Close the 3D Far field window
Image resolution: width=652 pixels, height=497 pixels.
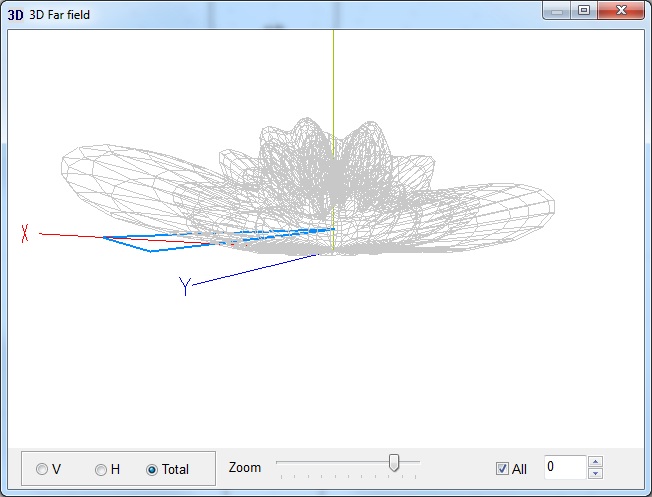point(621,10)
